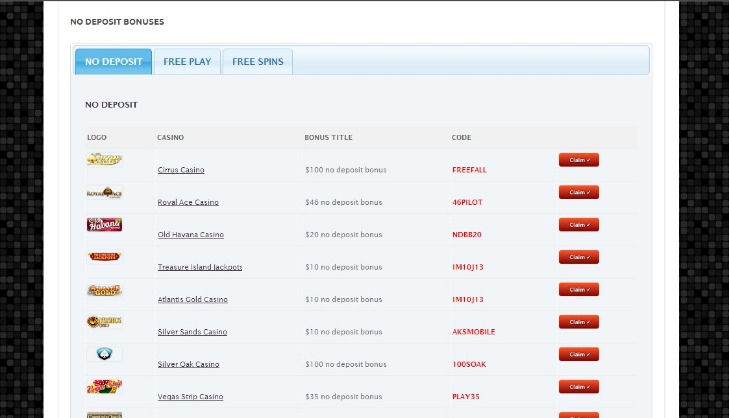
Task: Open the Atlantis Gold Casino link
Action: [192, 299]
